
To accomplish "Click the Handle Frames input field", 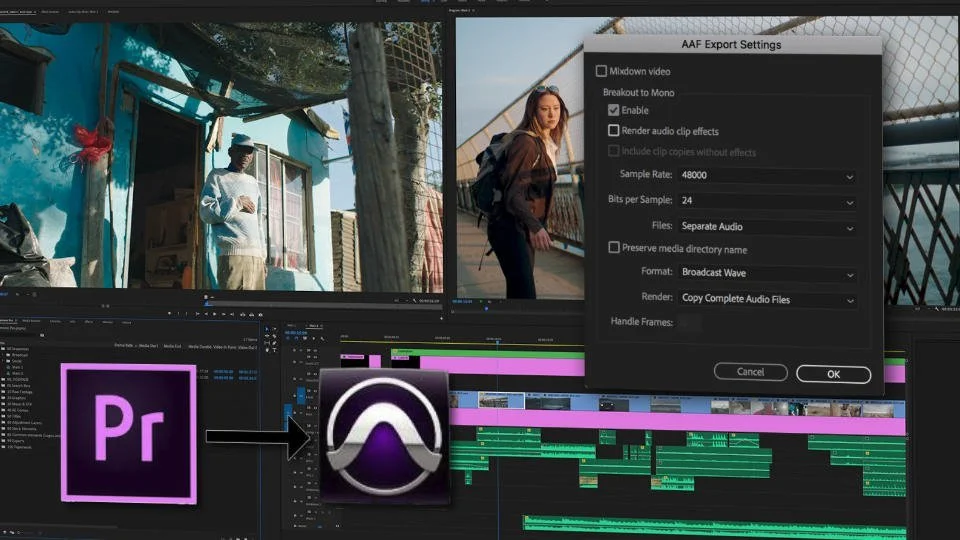I will (x=689, y=322).
